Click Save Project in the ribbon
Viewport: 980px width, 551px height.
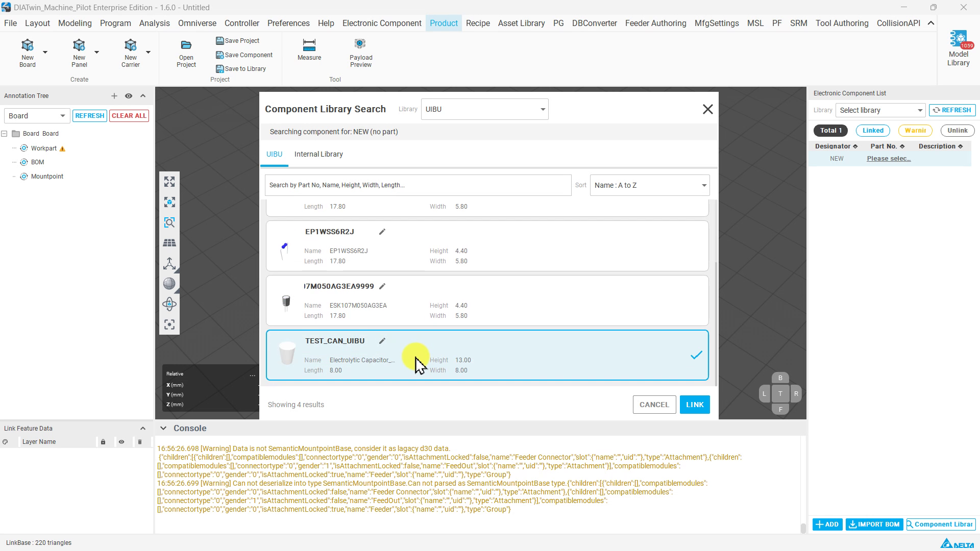[x=238, y=41]
